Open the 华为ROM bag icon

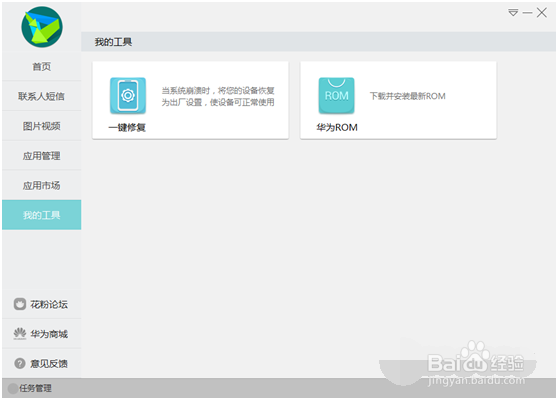pyautogui.click(x=336, y=95)
